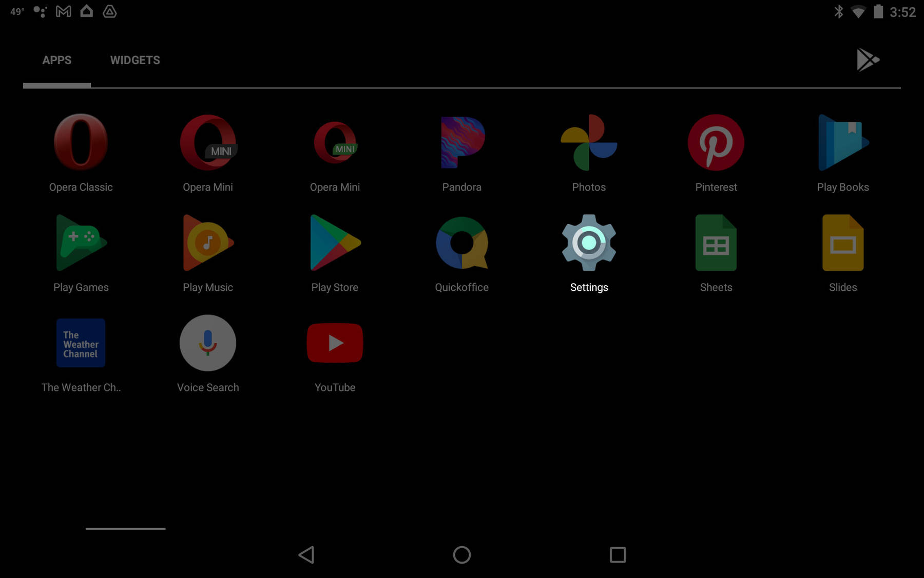Tap the Recents square navigation button
Screen dimensions: 924x578
[x=618, y=555]
